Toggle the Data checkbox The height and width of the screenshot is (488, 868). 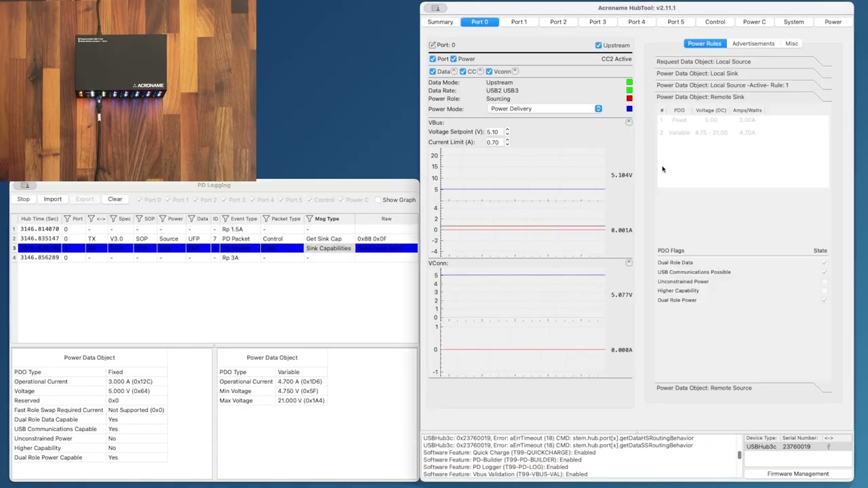[x=432, y=71]
